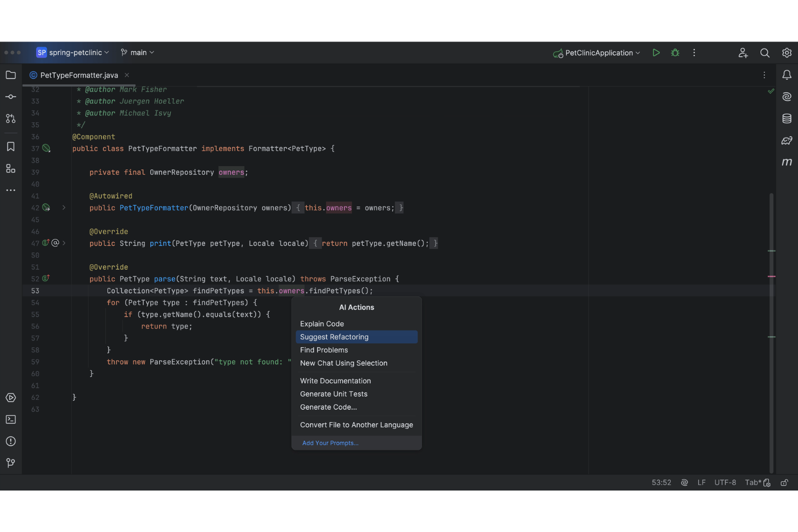Toggle read-only lock in status bar
This screenshot has height=532, width=798.
point(785,483)
